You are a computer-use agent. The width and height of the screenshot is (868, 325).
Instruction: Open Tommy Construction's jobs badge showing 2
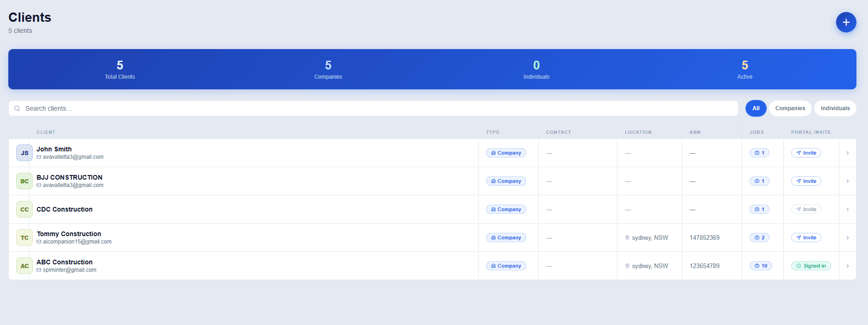pos(759,237)
